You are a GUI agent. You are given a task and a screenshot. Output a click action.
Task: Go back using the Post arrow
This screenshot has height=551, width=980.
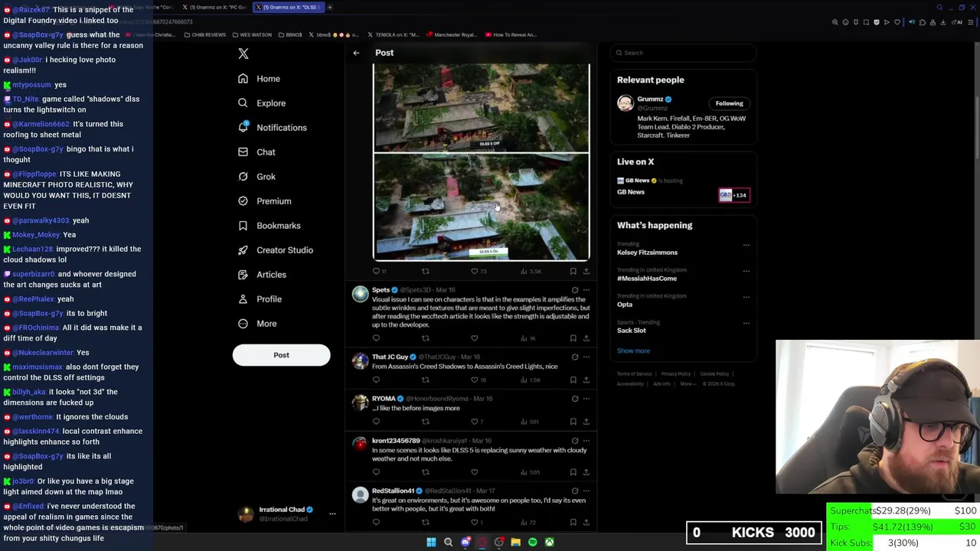pos(356,53)
